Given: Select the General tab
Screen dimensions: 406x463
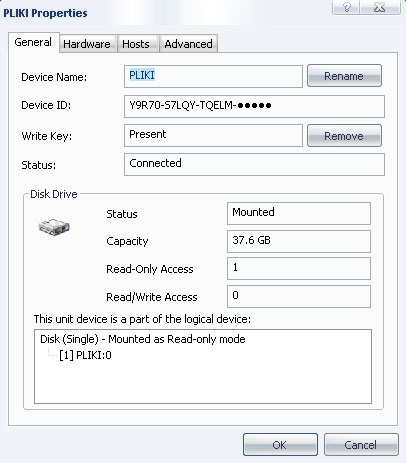Looking at the screenshot, I should click(x=33, y=42).
